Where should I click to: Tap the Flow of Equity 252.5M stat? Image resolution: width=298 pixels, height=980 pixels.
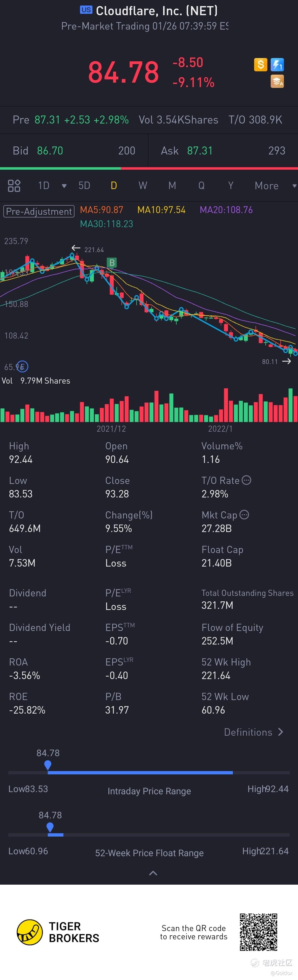coord(232,634)
